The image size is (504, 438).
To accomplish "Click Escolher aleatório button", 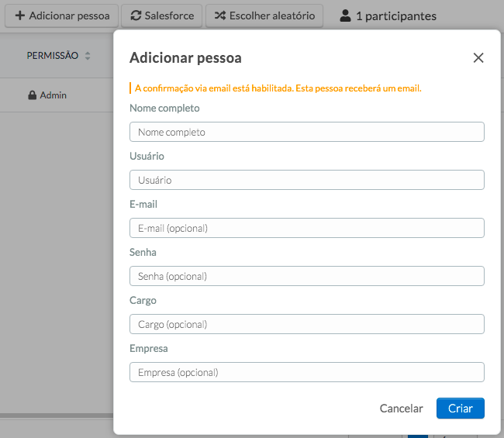I will [x=264, y=16].
